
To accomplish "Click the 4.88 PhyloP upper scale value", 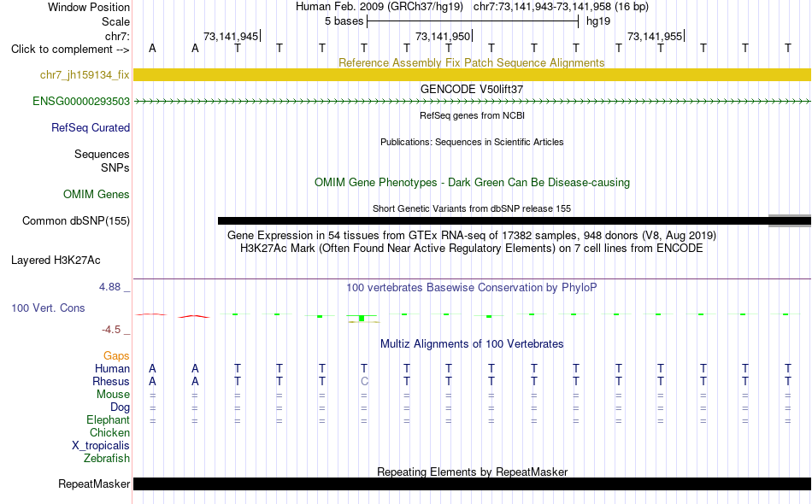I will (109, 287).
